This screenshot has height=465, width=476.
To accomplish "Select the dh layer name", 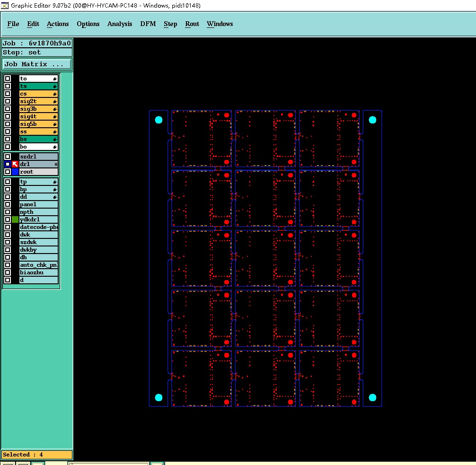I will (x=38, y=257).
